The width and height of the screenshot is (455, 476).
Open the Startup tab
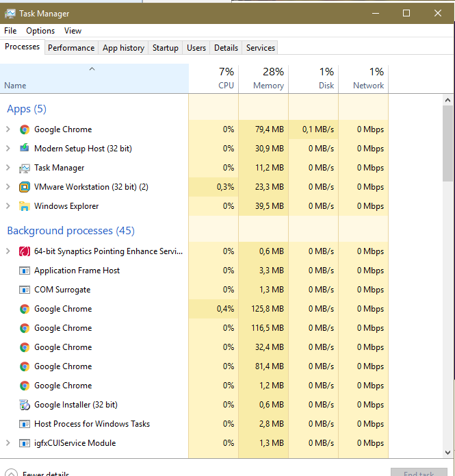(165, 48)
